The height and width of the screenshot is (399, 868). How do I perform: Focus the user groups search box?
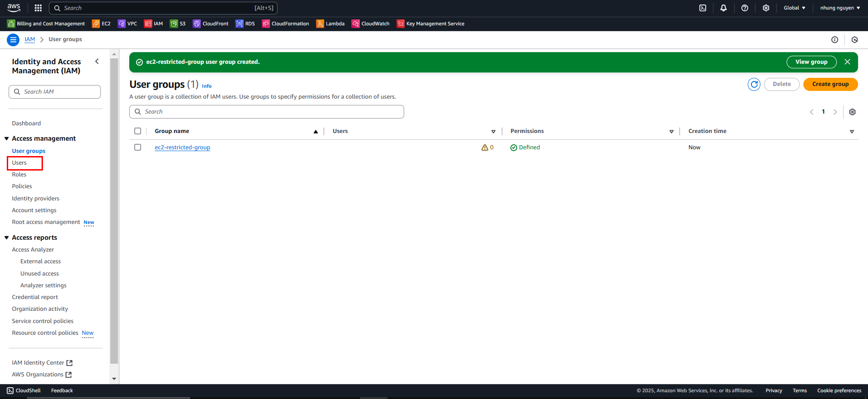click(x=267, y=112)
